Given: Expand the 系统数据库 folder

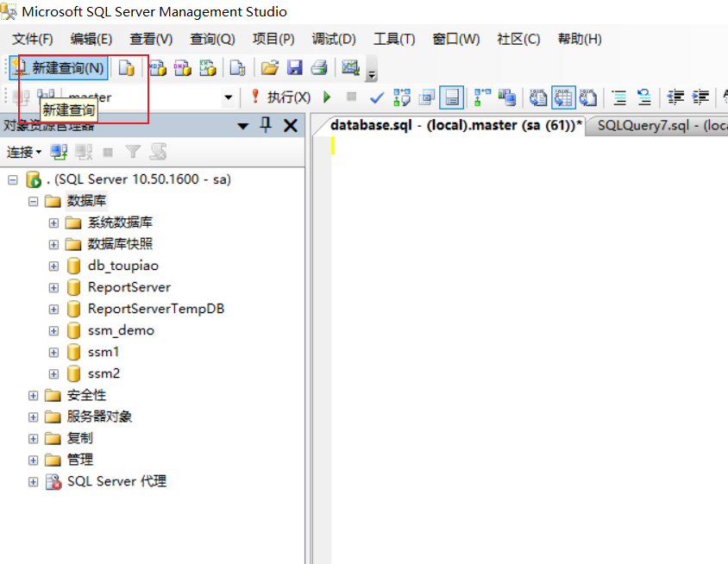Looking at the screenshot, I should pos(53,223).
